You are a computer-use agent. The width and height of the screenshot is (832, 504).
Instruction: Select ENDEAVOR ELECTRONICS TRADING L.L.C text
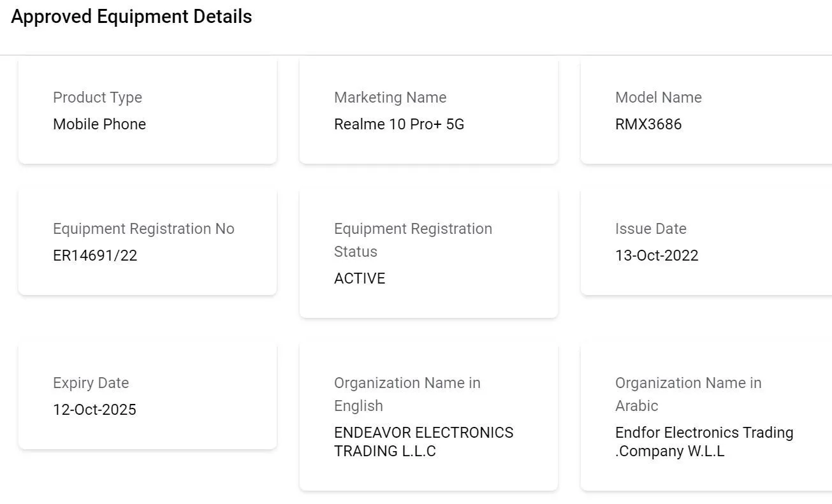coord(423,442)
